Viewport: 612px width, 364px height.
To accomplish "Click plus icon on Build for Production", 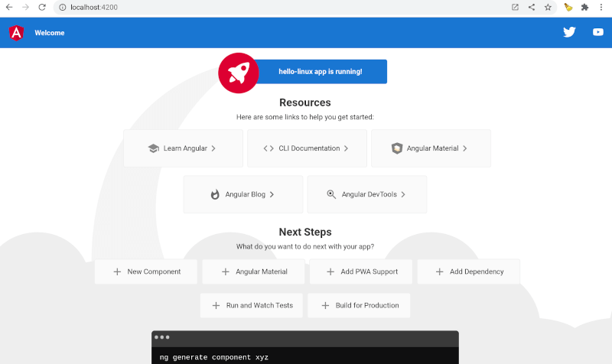I will [326, 305].
